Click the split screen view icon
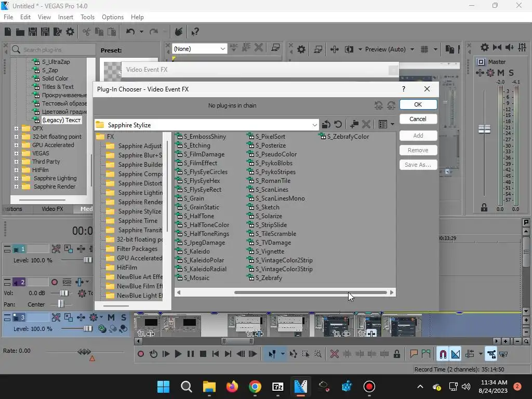This screenshot has width=532, height=399. [x=349, y=49]
